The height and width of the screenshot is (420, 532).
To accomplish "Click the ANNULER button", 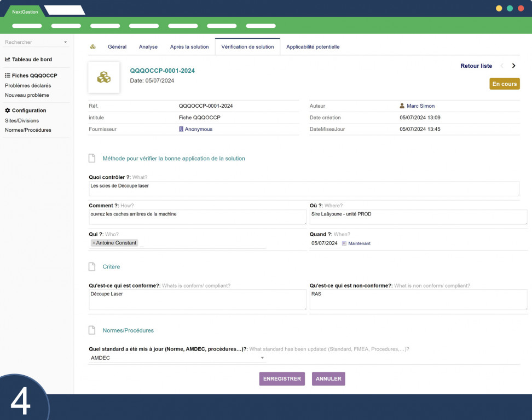I will (328, 378).
